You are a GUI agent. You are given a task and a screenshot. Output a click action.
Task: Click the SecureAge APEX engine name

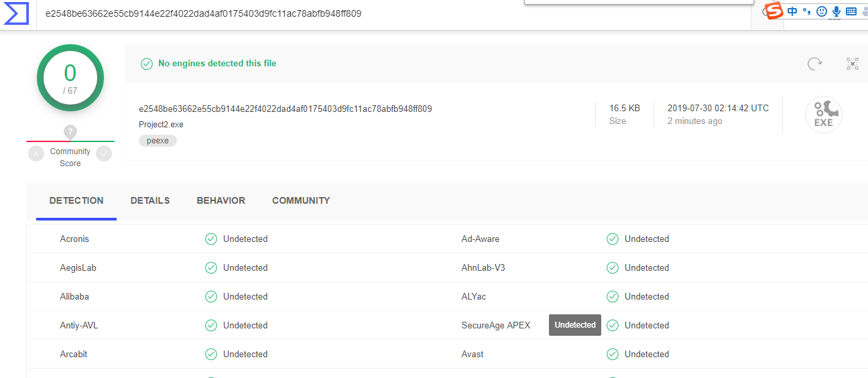(496, 325)
